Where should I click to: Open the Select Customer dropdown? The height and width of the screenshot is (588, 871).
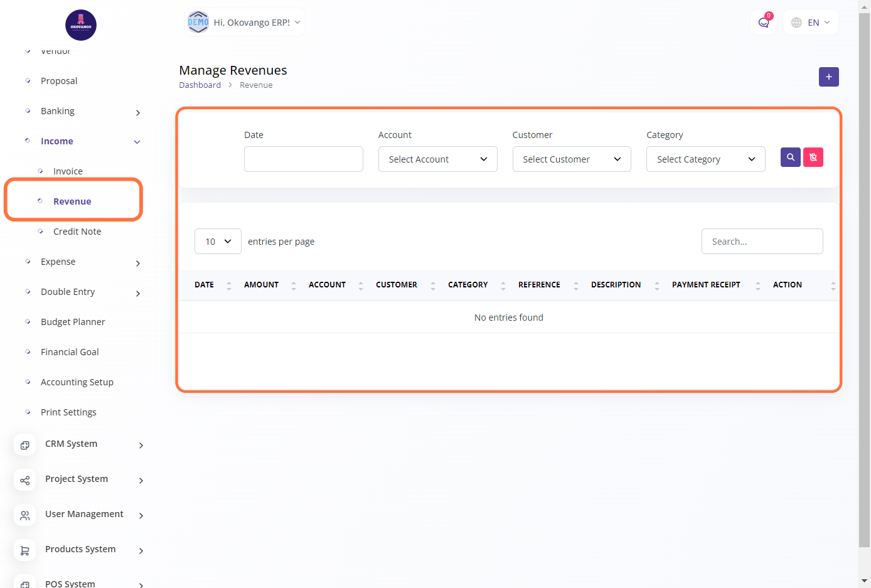point(571,159)
